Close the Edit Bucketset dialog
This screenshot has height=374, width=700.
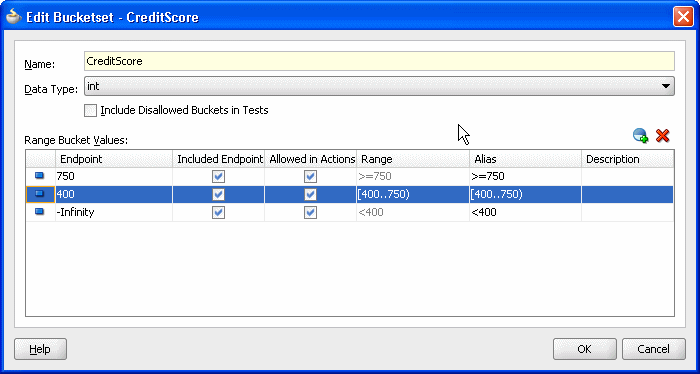(x=683, y=17)
